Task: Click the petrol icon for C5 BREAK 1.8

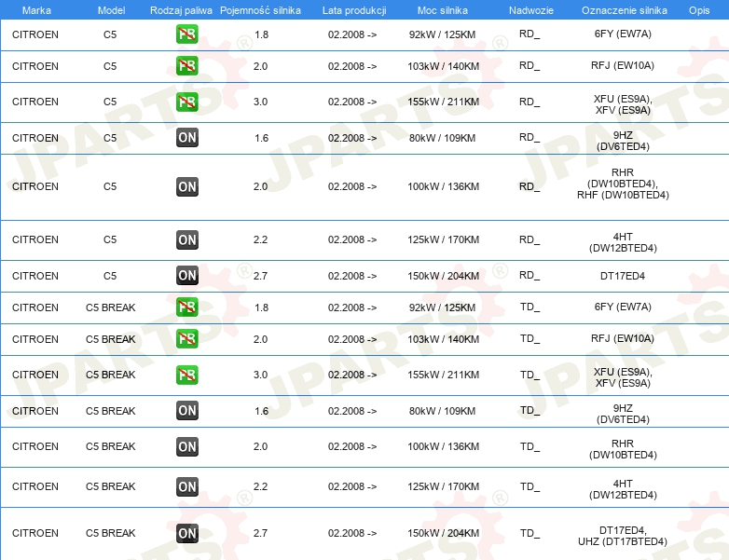Action: click(186, 307)
